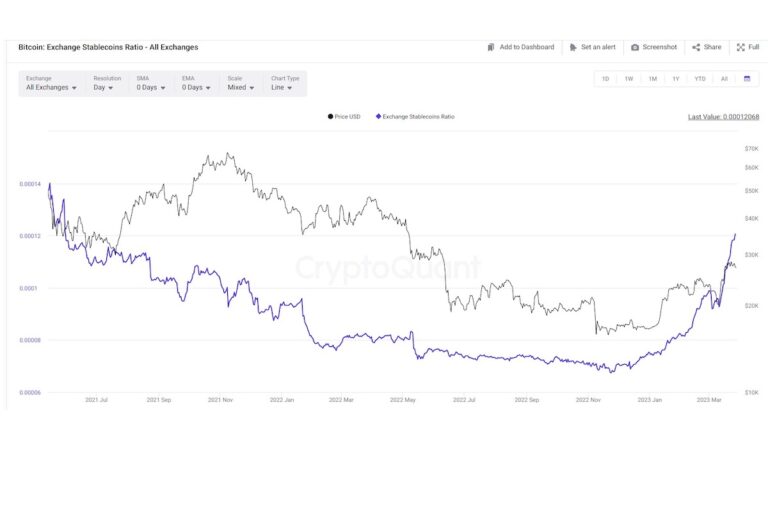This screenshot has height=512, width=768.
Task: Click the 0.00014 left axis label
Action: coord(29,184)
